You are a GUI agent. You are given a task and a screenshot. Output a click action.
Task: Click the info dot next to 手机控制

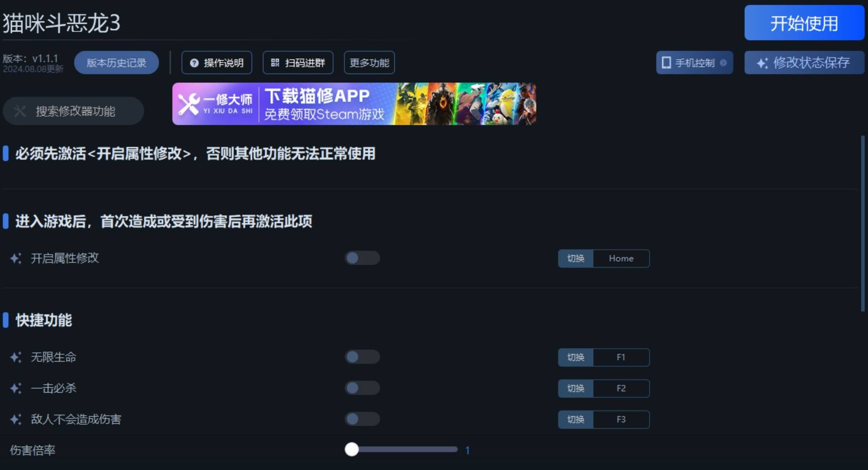[723, 63]
